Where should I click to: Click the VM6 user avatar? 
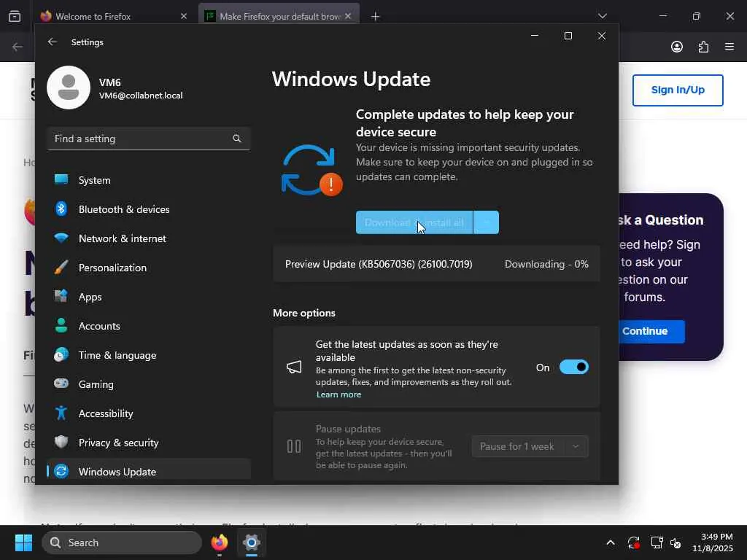pos(69,87)
